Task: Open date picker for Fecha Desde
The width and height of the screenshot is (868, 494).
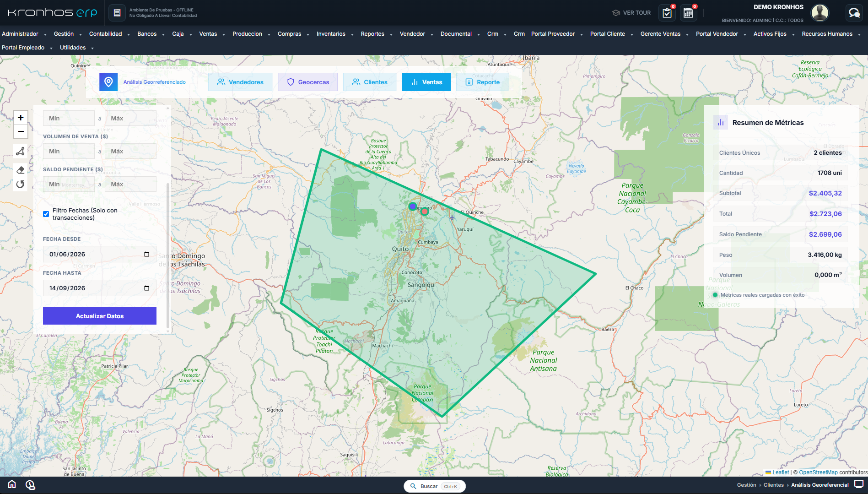Action: point(146,254)
